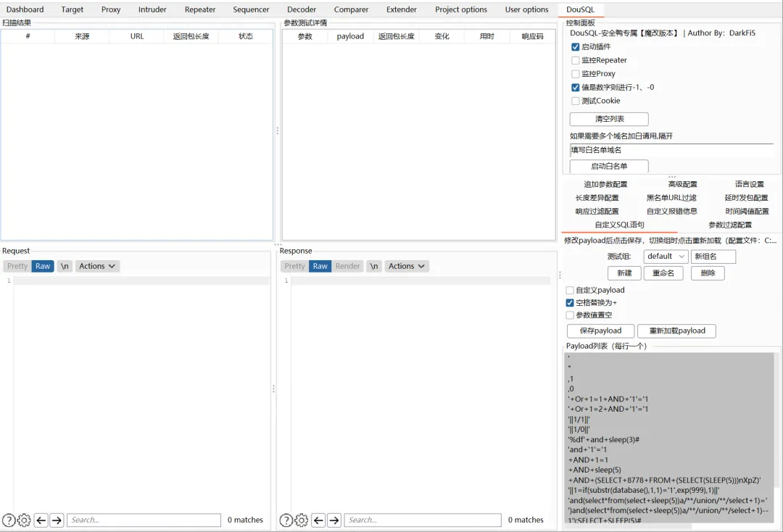
Task: Click the 删除 group button
Action: (x=708, y=273)
